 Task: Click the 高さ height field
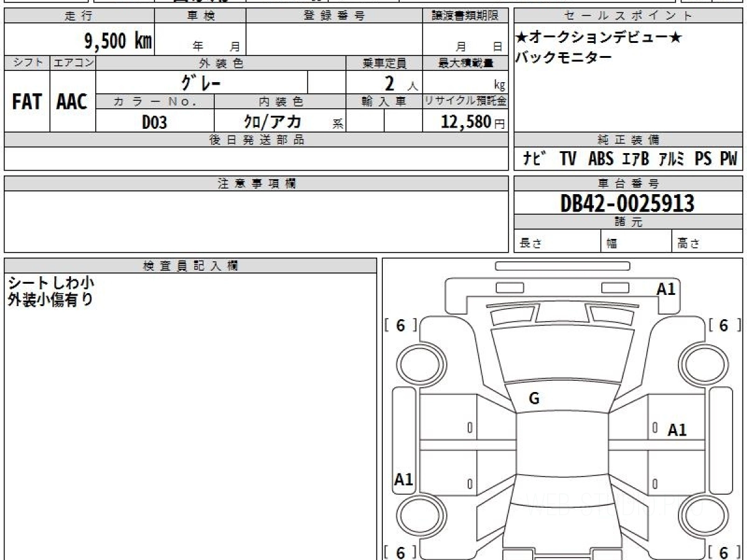click(x=708, y=241)
